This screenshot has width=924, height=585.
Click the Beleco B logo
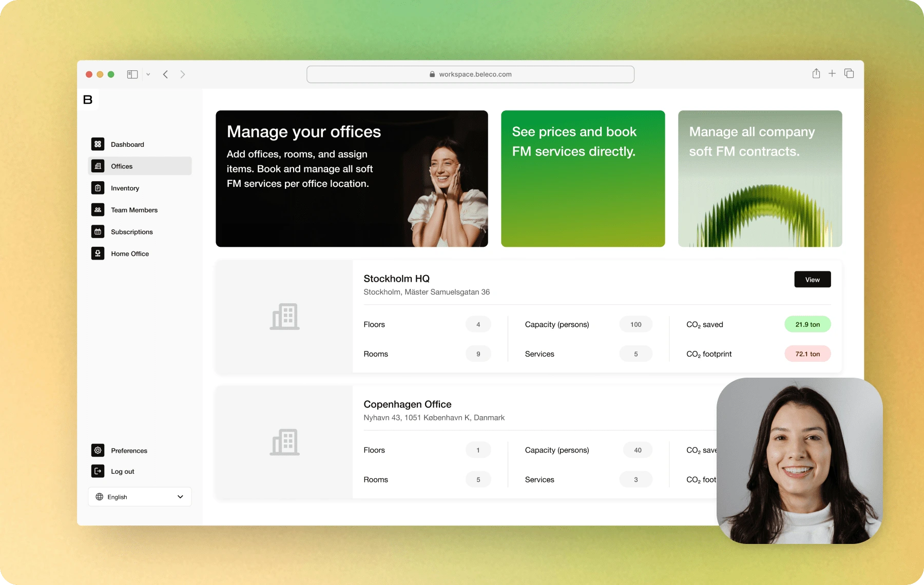tap(88, 100)
